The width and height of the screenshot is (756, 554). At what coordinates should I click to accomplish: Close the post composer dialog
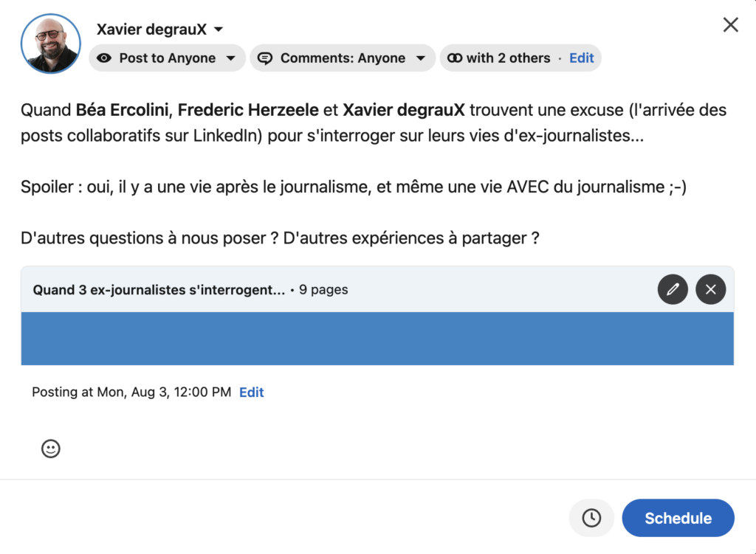(x=730, y=24)
